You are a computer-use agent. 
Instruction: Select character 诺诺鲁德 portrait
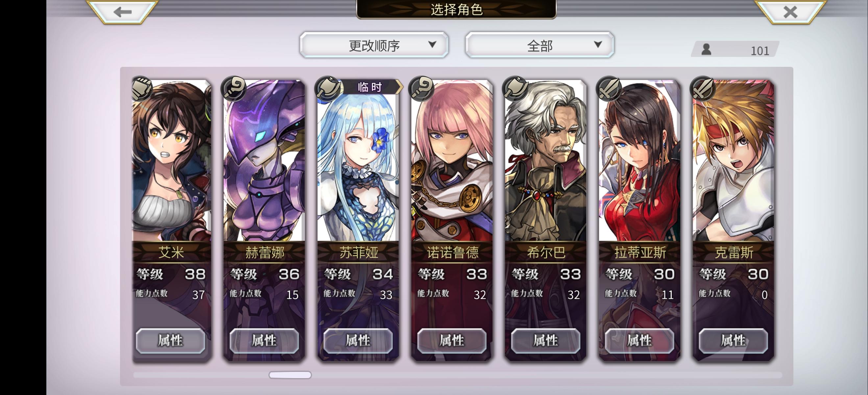point(452,161)
